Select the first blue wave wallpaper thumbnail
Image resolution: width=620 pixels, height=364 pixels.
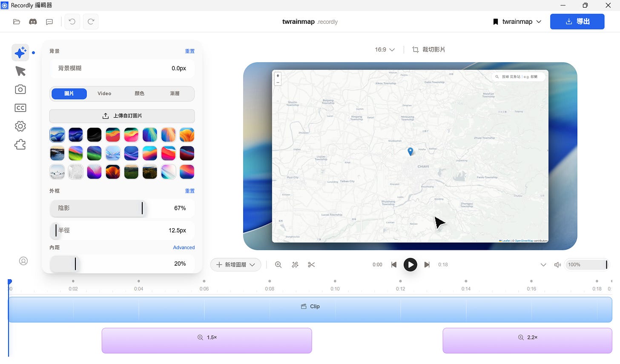coord(57,135)
